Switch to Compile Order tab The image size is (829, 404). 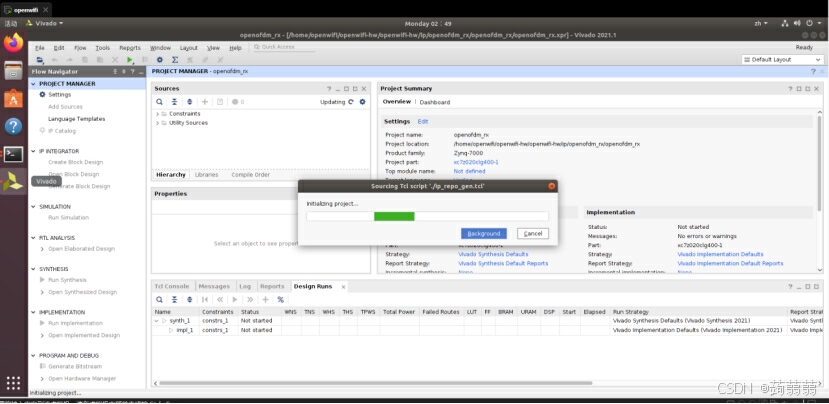coord(251,175)
